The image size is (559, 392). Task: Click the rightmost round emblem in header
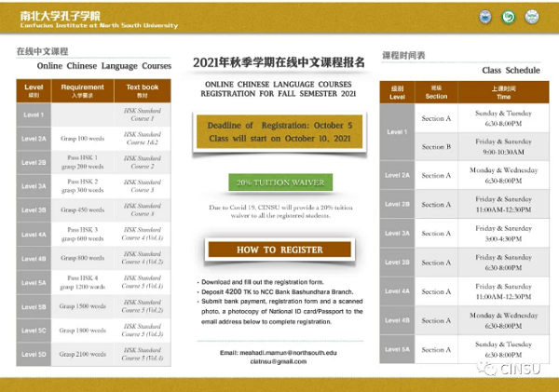[532, 17]
